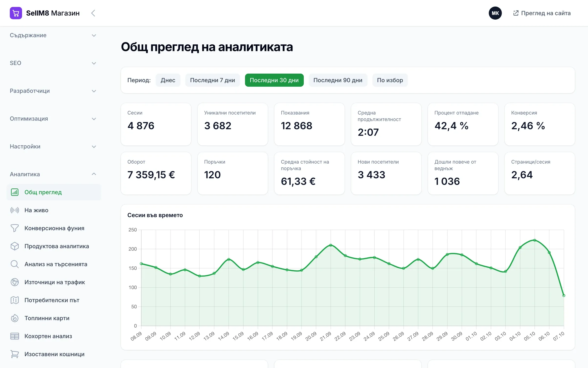Click the Средна продължителност value 2:07
588x368 pixels.
point(368,132)
